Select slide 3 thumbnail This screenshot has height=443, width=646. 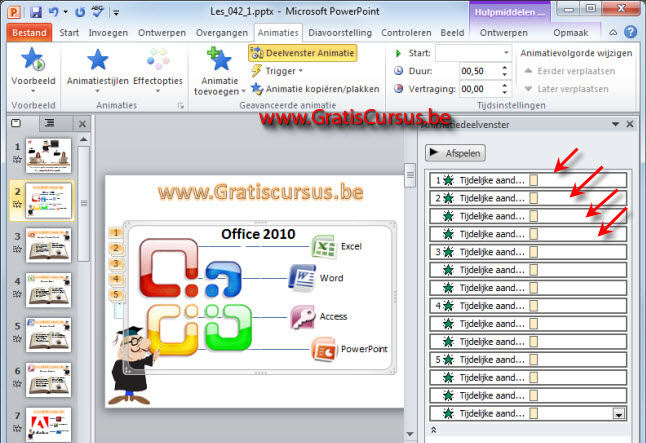click(48, 245)
